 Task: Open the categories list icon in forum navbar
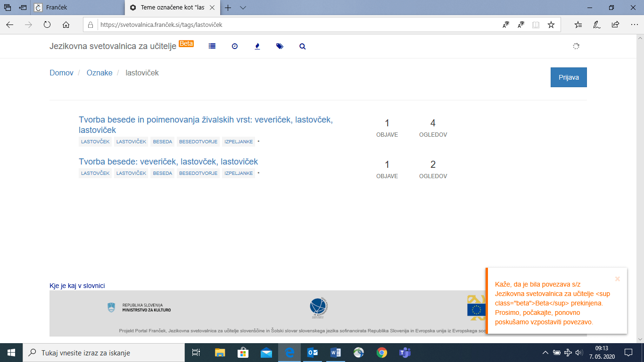[212, 46]
